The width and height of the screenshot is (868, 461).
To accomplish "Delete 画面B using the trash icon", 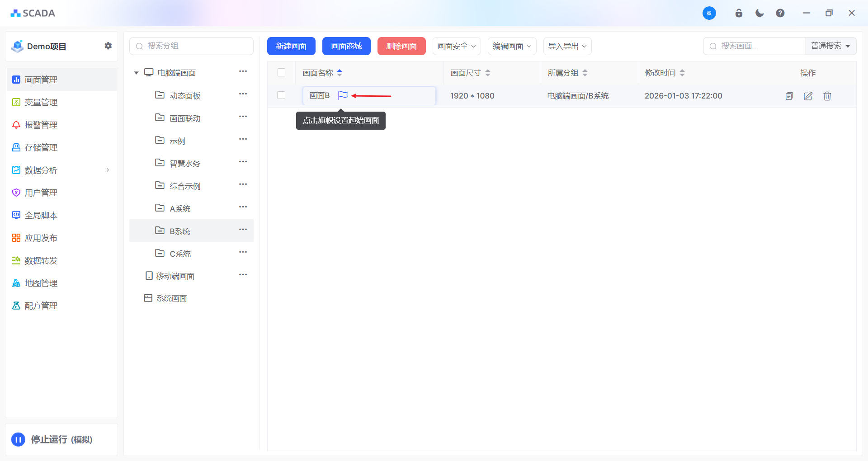I will [x=827, y=96].
